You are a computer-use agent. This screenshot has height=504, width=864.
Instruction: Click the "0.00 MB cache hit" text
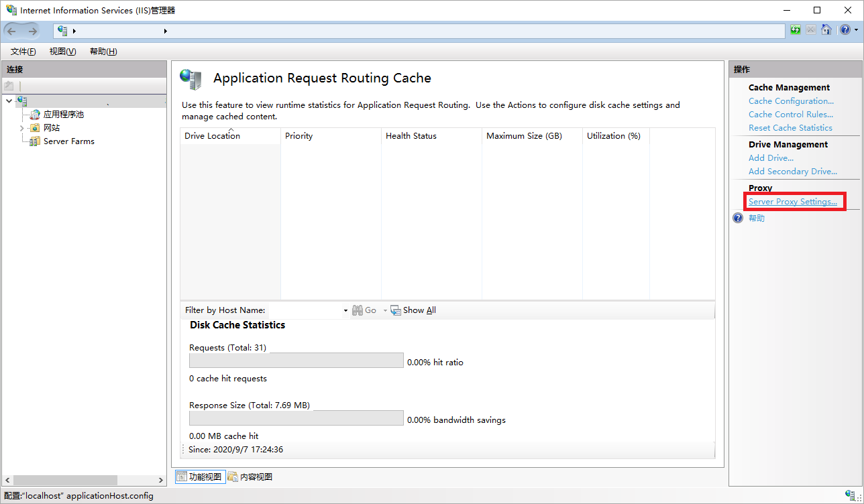[x=224, y=436]
